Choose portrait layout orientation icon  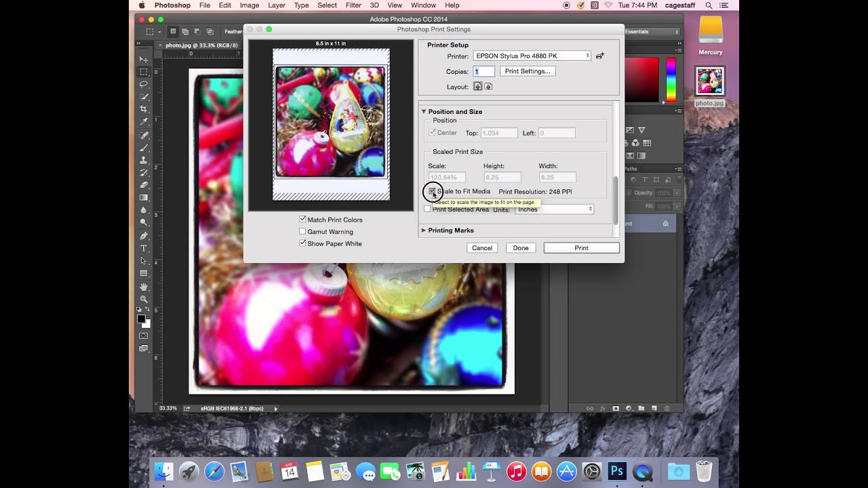point(478,87)
